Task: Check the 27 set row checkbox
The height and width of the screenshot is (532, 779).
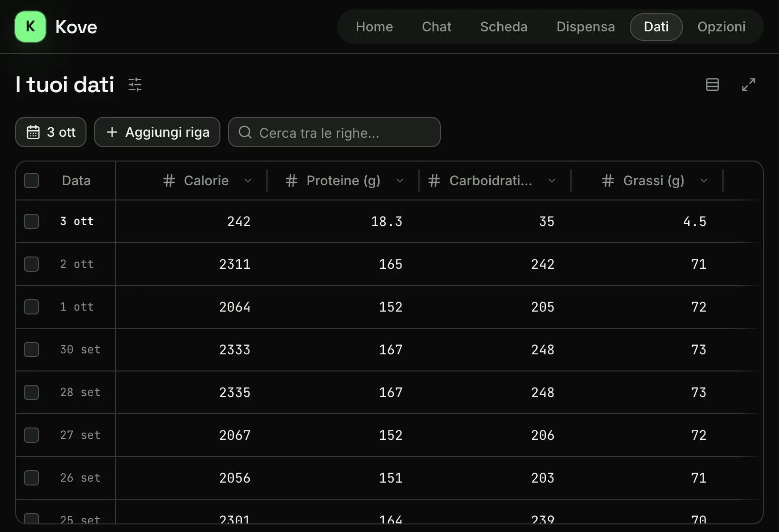Action: pyautogui.click(x=31, y=435)
